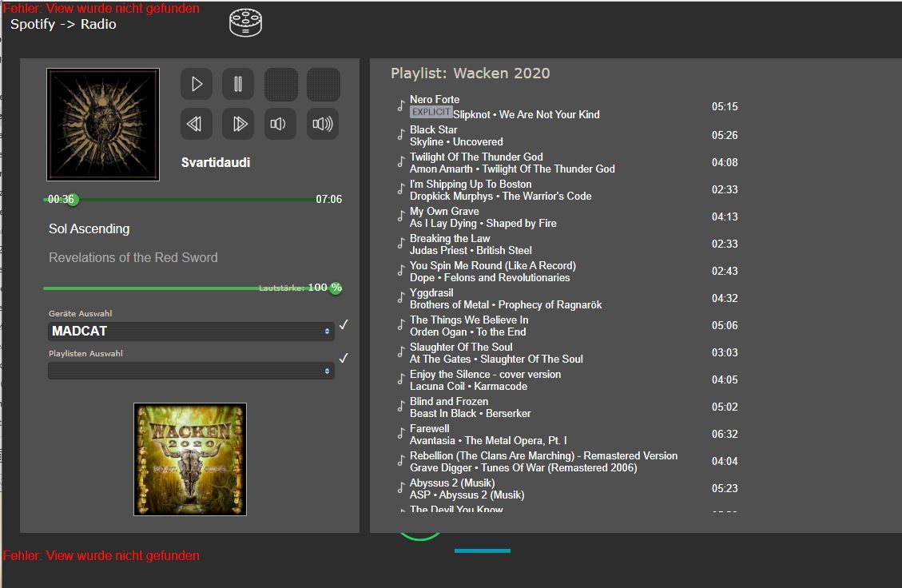
Task: Select the track Yggdrasil in the playlist
Action: [431, 293]
